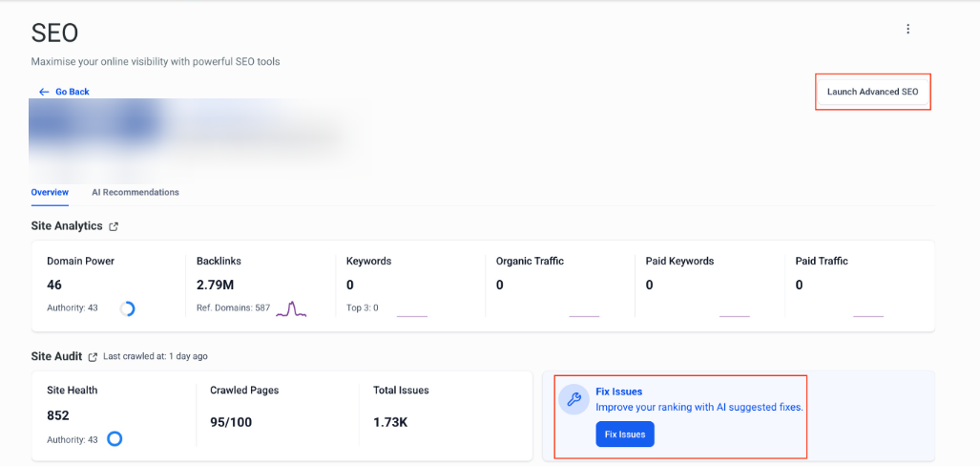Click the Go Back arrow icon
The height and width of the screenshot is (466, 980).
pyautogui.click(x=44, y=92)
